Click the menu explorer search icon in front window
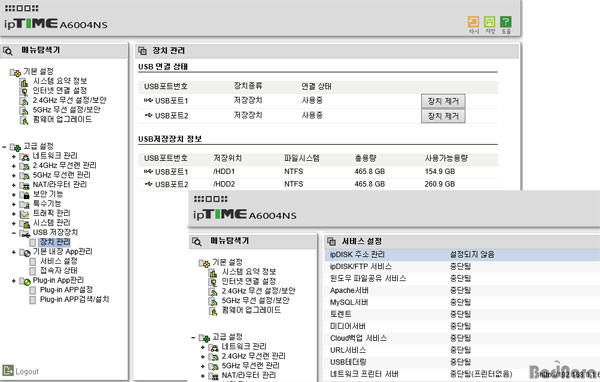Screen dimensions: 600x382 (x=197, y=242)
